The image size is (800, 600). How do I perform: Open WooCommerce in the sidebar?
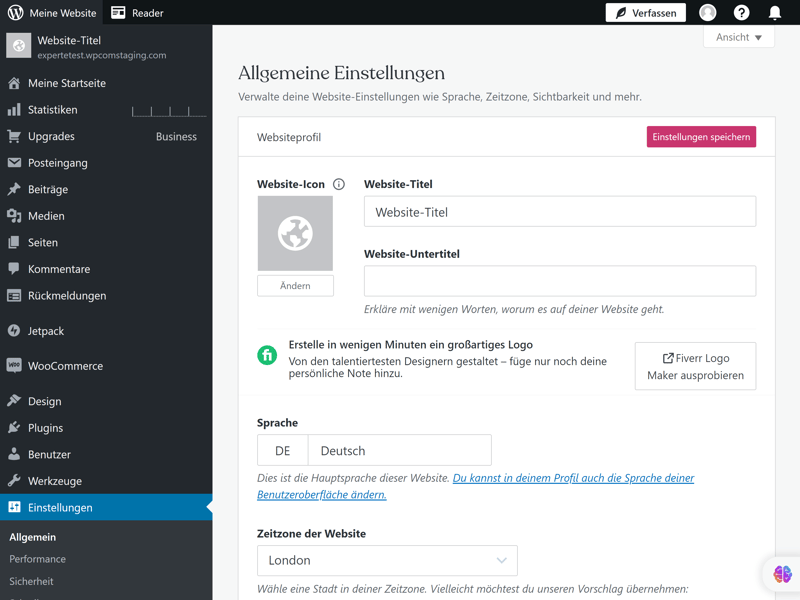click(65, 366)
